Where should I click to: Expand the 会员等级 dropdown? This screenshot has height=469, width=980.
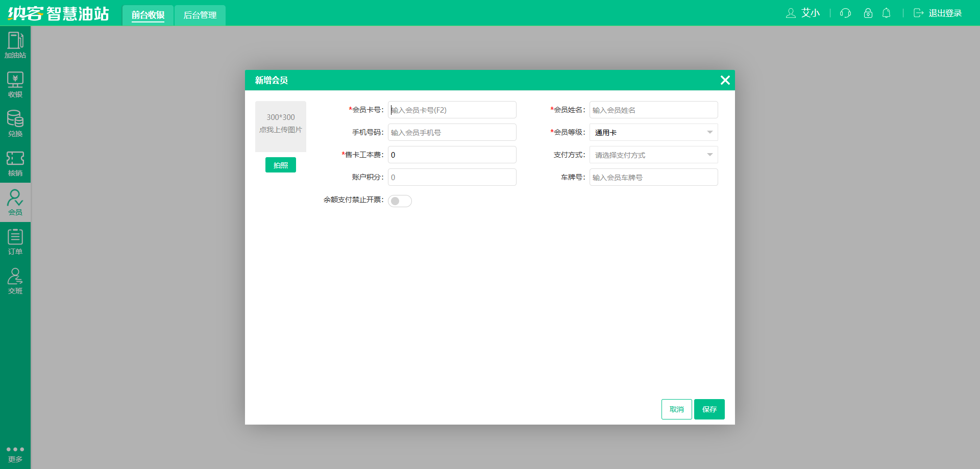point(653,132)
